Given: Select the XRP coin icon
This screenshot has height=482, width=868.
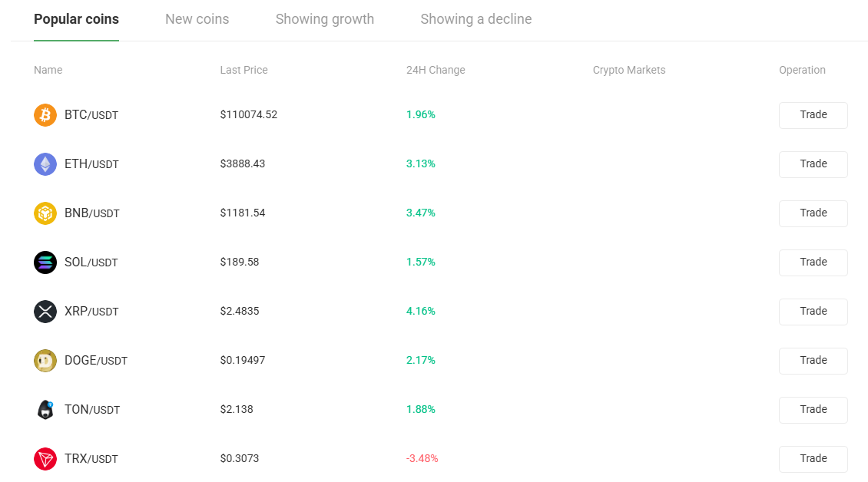Looking at the screenshot, I should tap(45, 312).
